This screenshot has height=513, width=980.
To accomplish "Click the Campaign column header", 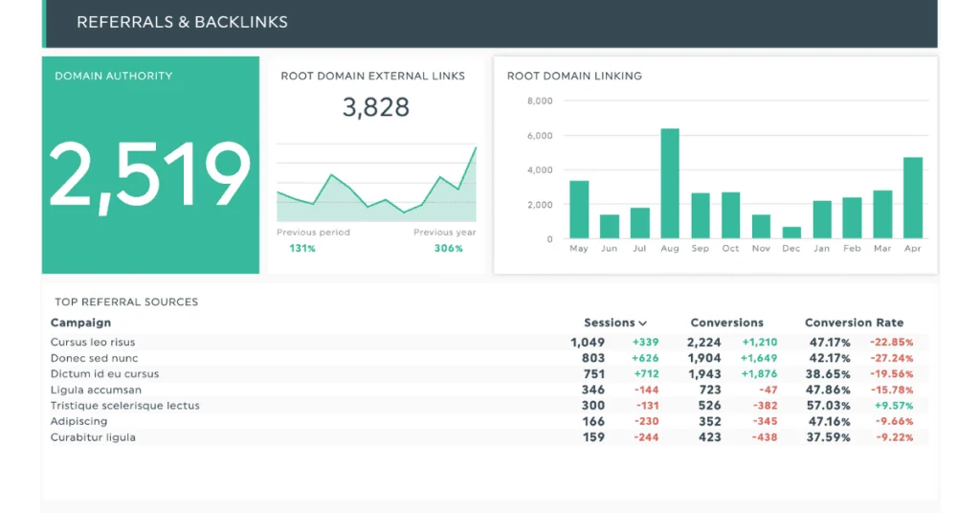I will point(80,323).
